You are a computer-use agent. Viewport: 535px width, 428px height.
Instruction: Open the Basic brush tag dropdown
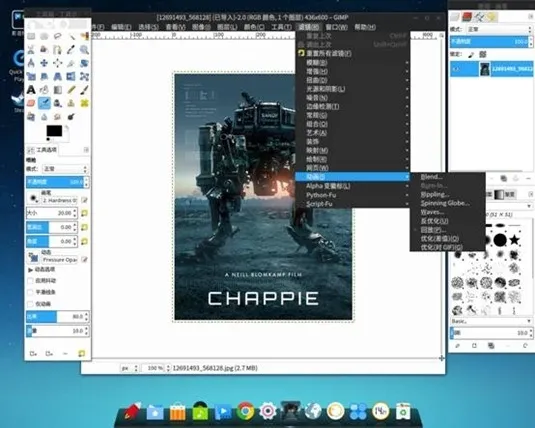point(491,321)
